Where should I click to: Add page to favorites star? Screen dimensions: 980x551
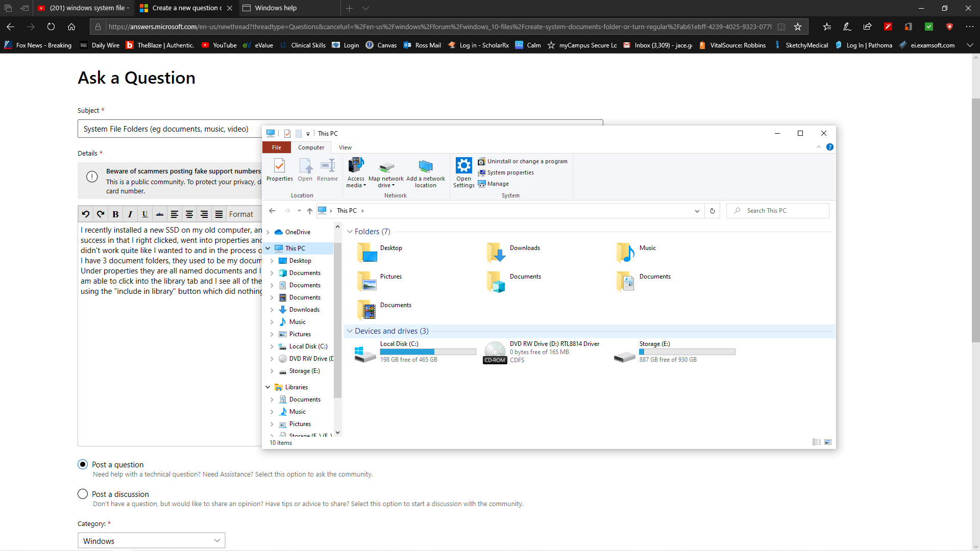tap(798, 27)
